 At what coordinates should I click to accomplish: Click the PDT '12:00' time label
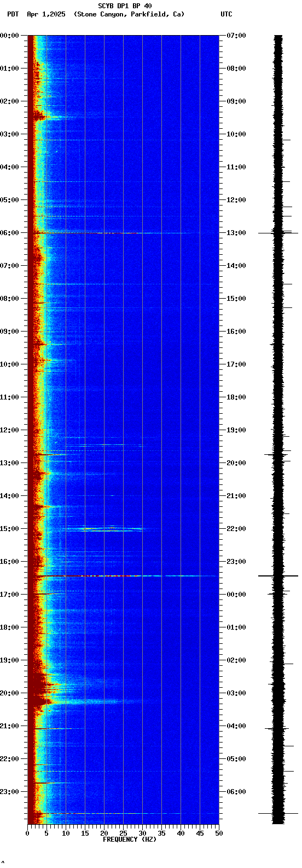9,430
